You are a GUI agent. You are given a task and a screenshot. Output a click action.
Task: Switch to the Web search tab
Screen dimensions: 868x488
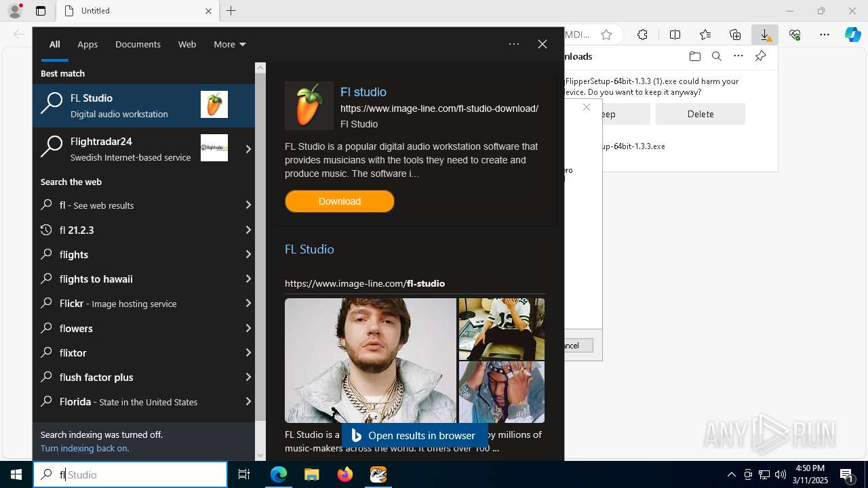(x=187, y=44)
